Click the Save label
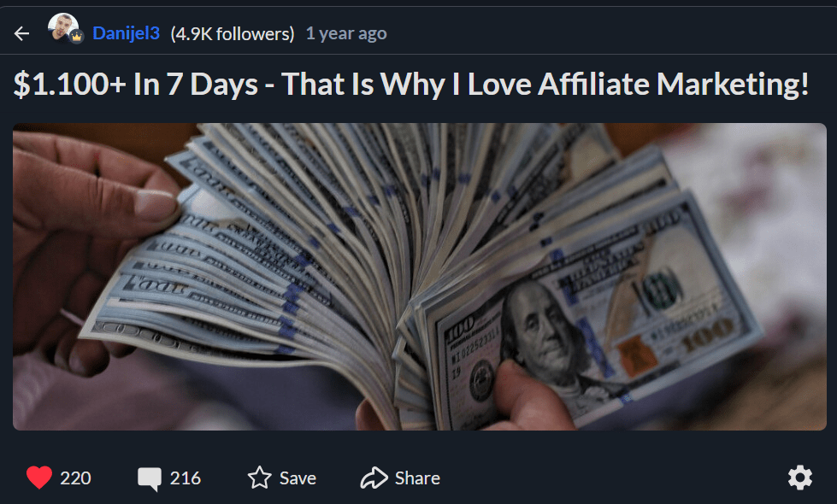Image resolution: width=837 pixels, height=504 pixels. 298,478
